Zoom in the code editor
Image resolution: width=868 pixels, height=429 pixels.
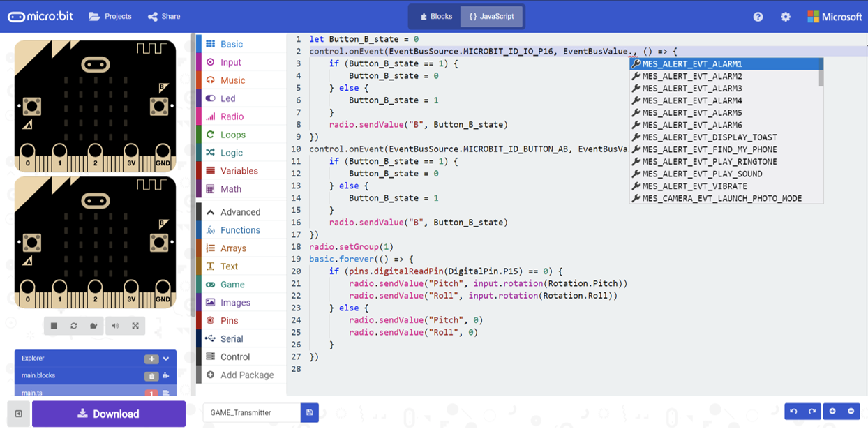coord(832,412)
